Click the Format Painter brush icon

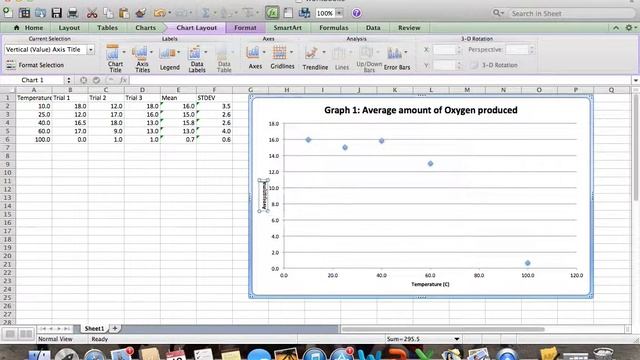[141, 13]
